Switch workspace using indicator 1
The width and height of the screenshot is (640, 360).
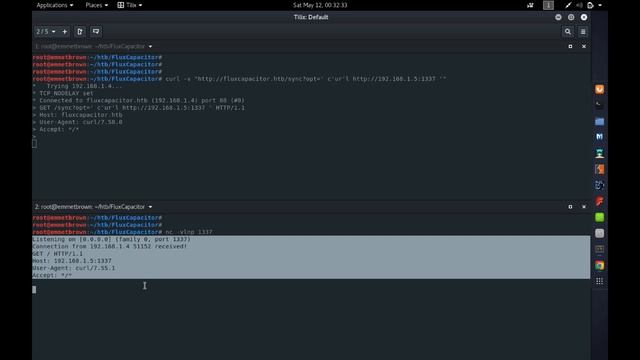[548, 5]
